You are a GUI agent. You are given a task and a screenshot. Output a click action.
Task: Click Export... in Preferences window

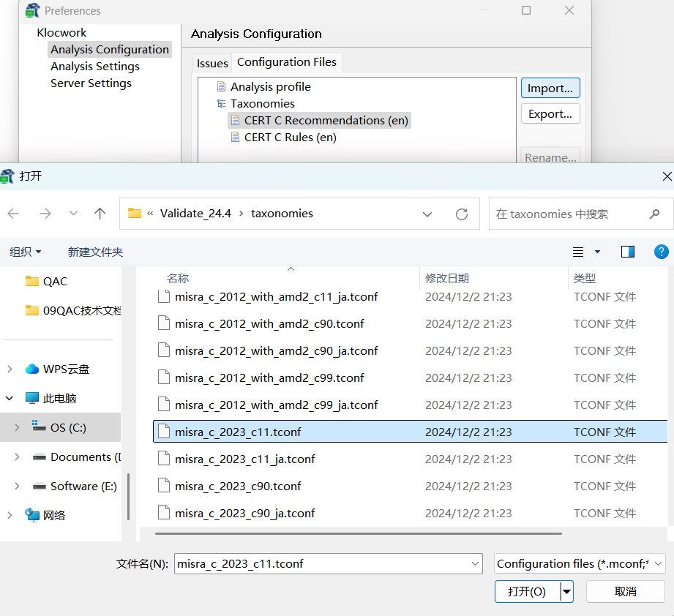pyautogui.click(x=550, y=114)
